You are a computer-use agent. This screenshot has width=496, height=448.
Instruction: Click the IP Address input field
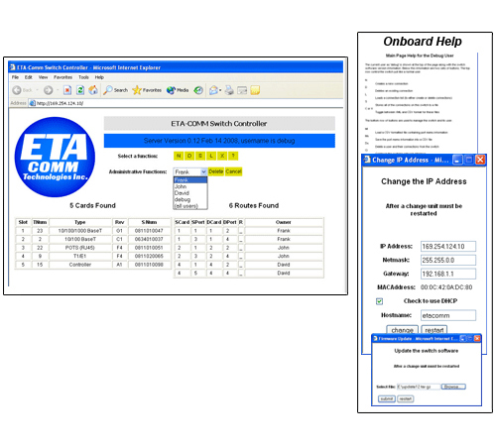(x=448, y=247)
